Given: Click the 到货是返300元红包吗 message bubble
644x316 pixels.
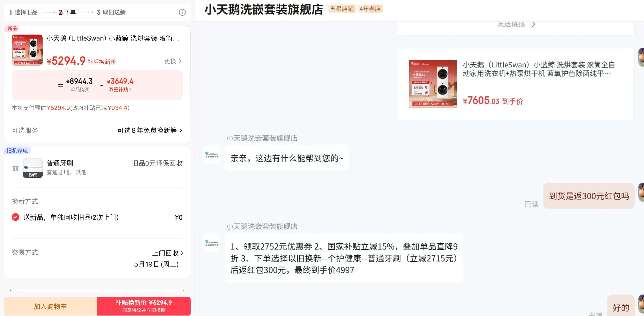Looking at the screenshot, I should click(589, 196).
